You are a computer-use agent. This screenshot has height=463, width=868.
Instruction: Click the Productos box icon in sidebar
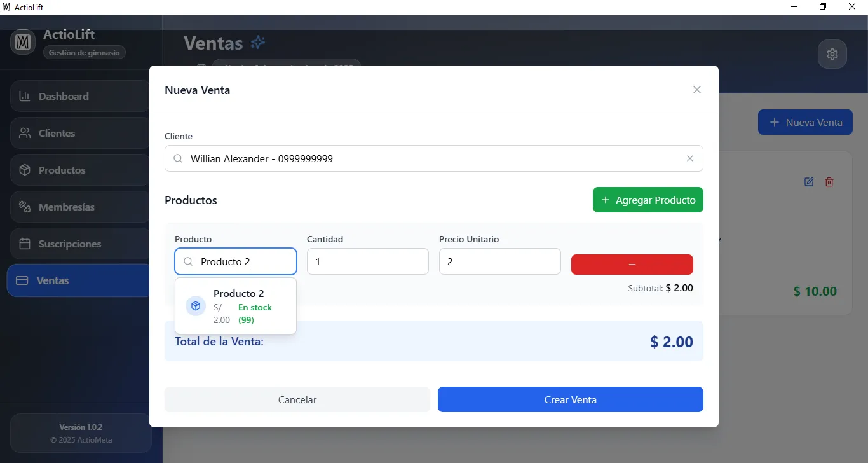pyautogui.click(x=24, y=170)
